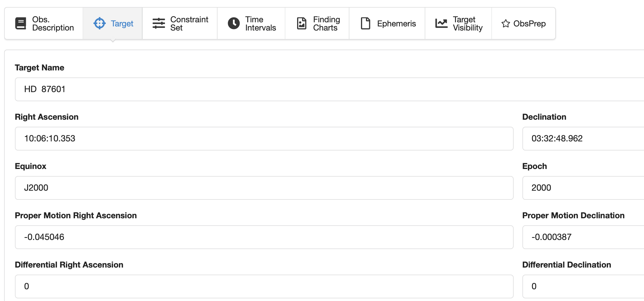Go to the Time Intervals tab
Image resolution: width=644 pixels, height=301 pixels.
[260, 23]
